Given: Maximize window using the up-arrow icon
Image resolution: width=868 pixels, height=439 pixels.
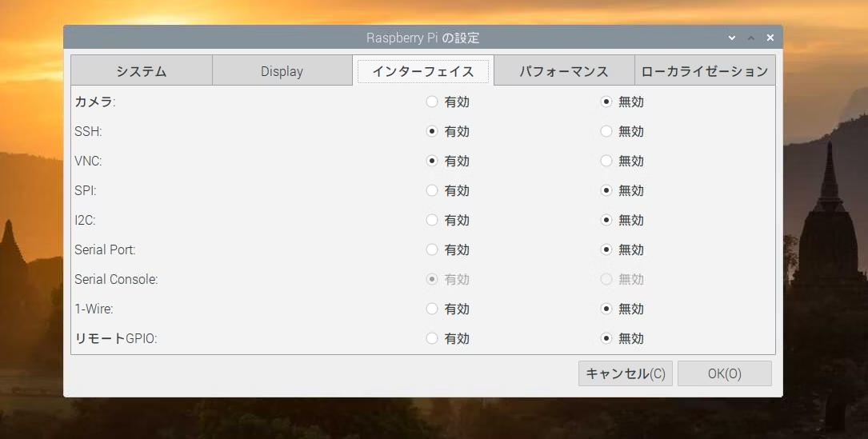Looking at the screenshot, I should [751, 38].
